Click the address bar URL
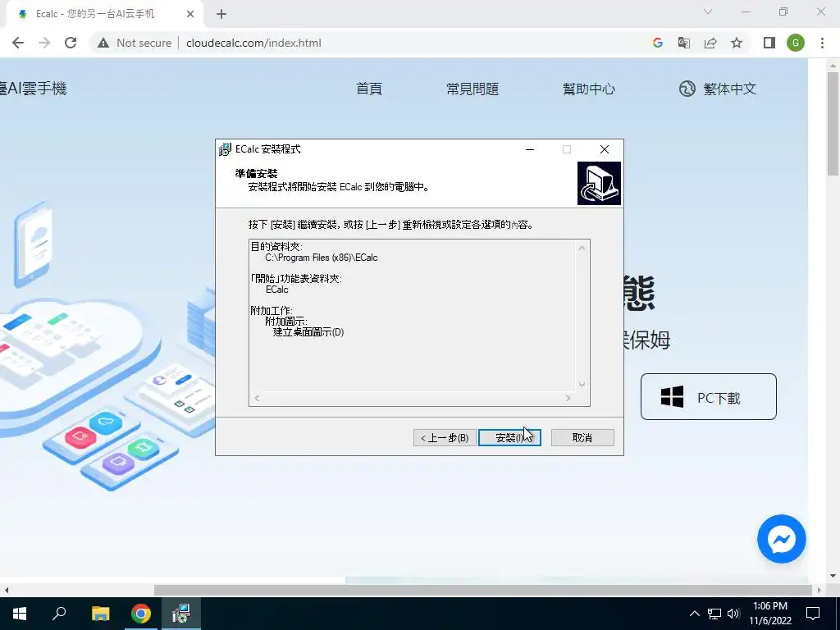 coord(253,43)
